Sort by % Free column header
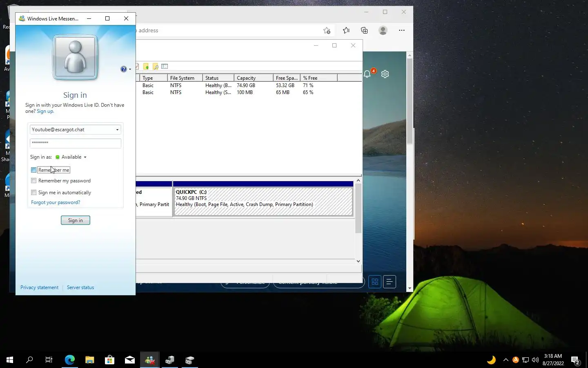This screenshot has height=368, width=588. (x=319, y=78)
